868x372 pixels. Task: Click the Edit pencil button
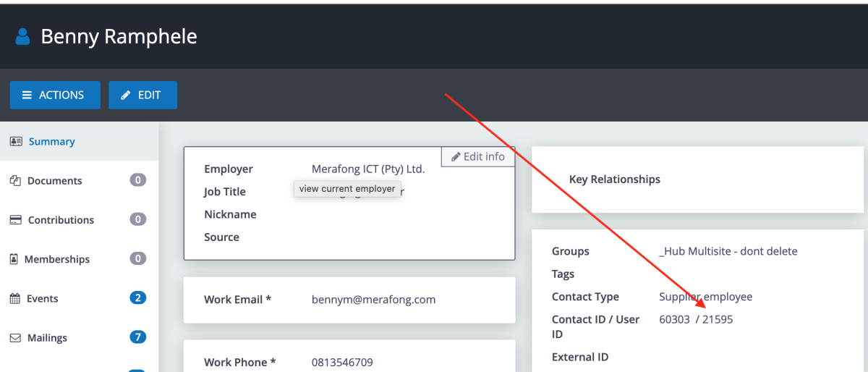click(x=142, y=95)
